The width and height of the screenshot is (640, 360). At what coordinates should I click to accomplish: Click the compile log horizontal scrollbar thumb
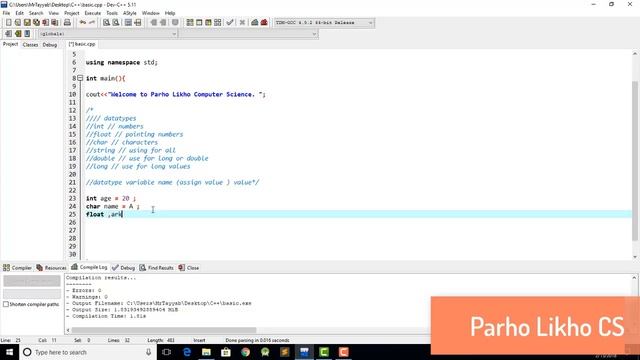point(164,330)
